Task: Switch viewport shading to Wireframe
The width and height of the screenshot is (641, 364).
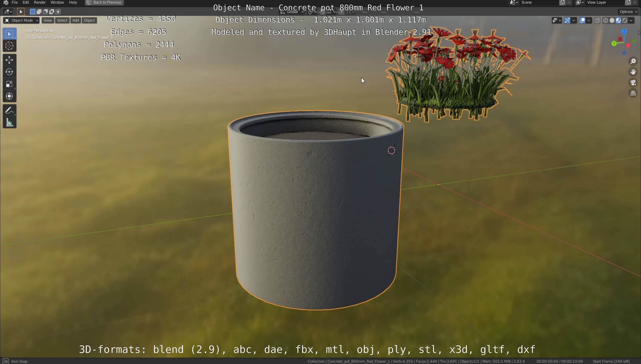Action: (x=605, y=21)
